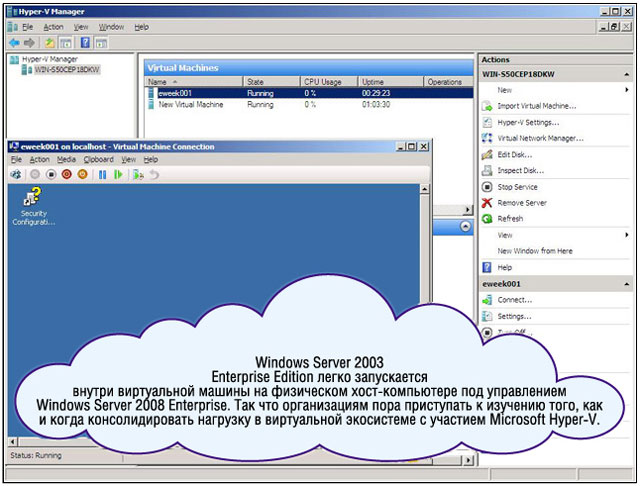Click the Virtual Machines list scrollbar right arrow
Image resolution: width=640 pixels, height=486 pixels.
468,210
